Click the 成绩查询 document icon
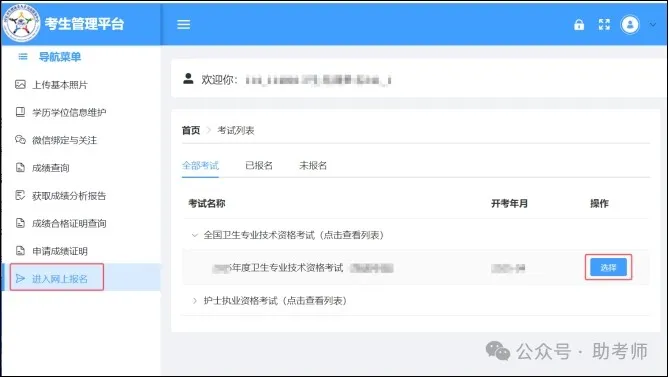The height and width of the screenshot is (378, 669). (20, 168)
